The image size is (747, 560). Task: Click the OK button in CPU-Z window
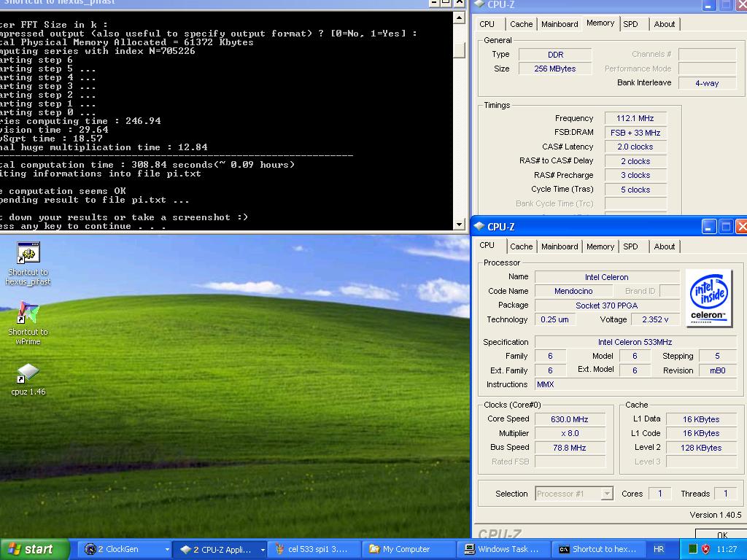721,534
